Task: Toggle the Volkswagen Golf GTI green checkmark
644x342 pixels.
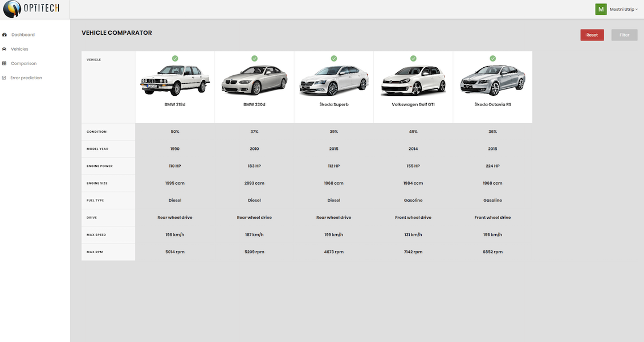Action: click(413, 58)
